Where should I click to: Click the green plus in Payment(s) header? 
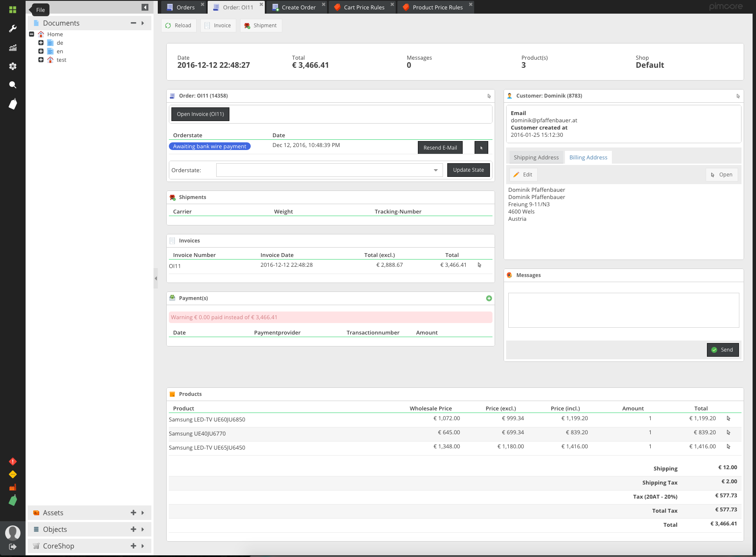pos(489,298)
